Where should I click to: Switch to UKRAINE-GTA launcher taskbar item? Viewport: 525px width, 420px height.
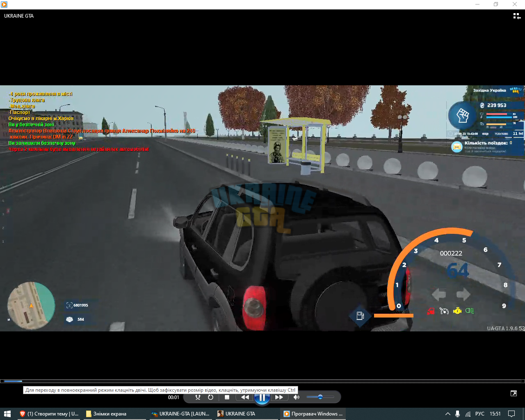click(x=181, y=413)
